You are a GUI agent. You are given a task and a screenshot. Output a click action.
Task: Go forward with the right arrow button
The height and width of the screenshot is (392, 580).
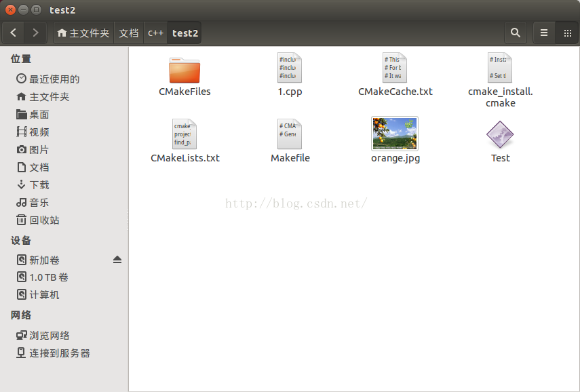(x=35, y=33)
